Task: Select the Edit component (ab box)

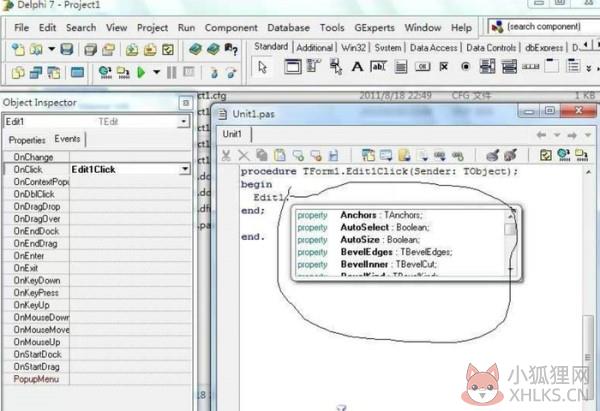Action: pos(378,67)
